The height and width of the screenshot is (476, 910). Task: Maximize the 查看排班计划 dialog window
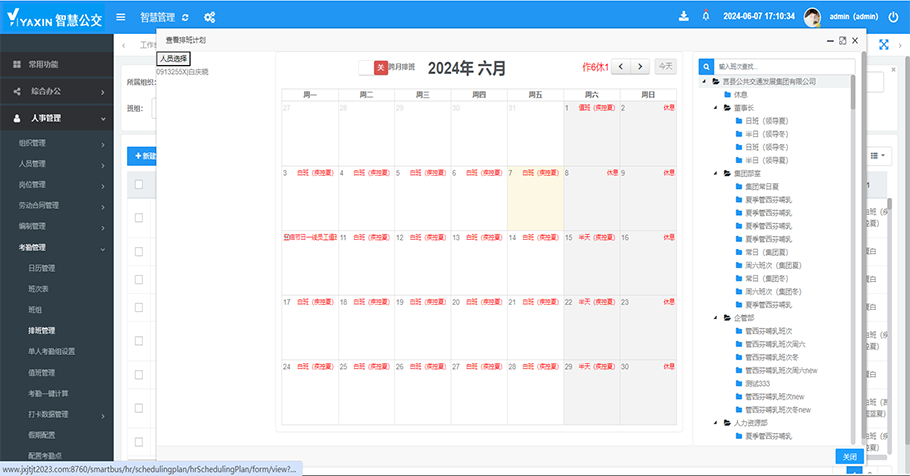pos(843,40)
